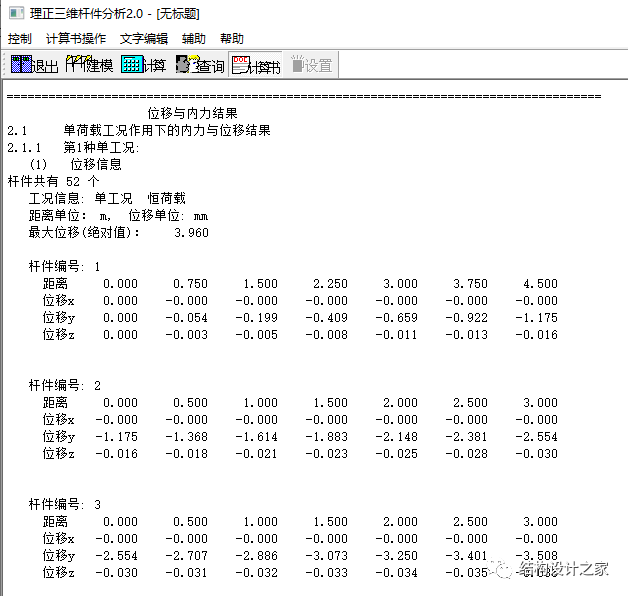The image size is (628, 596).
Task: Click member 2 位移z value -0.021
Action: point(257,453)
